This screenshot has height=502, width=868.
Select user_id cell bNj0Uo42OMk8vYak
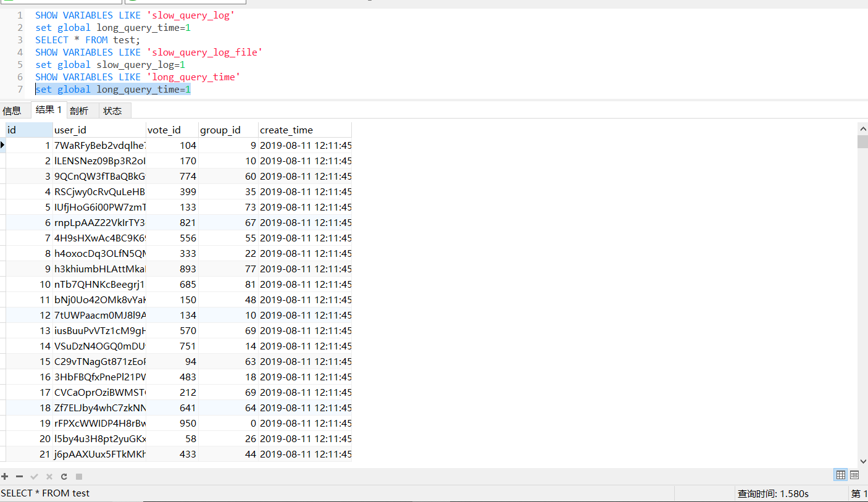coord(99,300)
